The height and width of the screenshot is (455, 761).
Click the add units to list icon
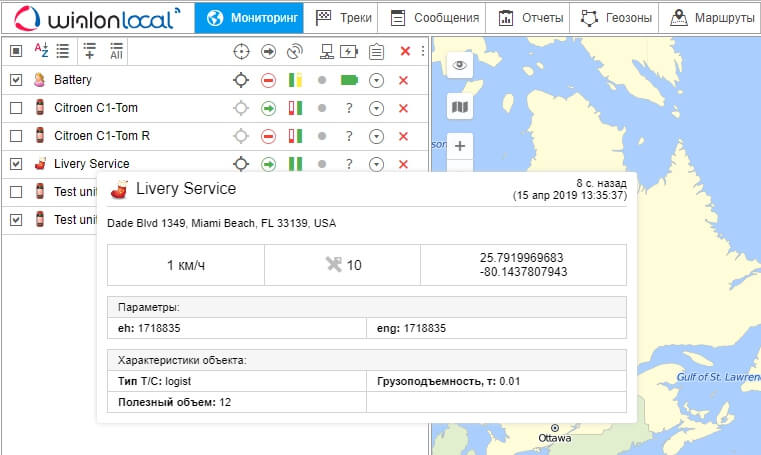click(x=91, y=51)
